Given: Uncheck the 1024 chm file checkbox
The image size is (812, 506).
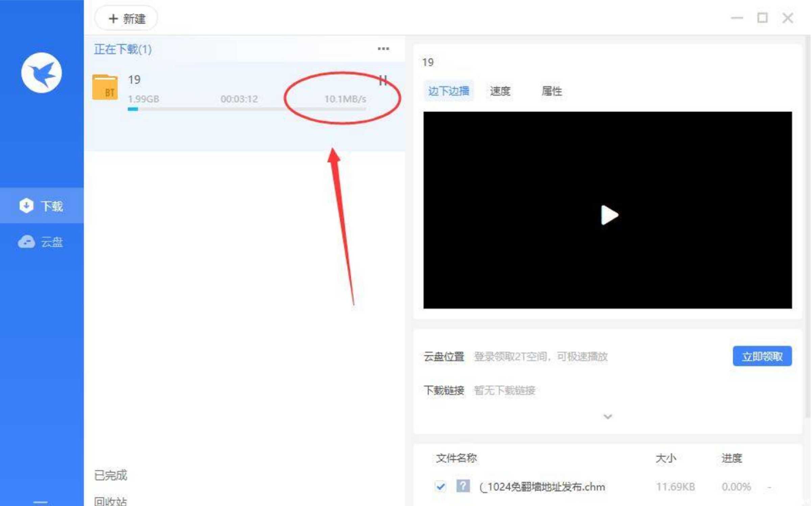Looking at the screenshot, I should 440,486.
